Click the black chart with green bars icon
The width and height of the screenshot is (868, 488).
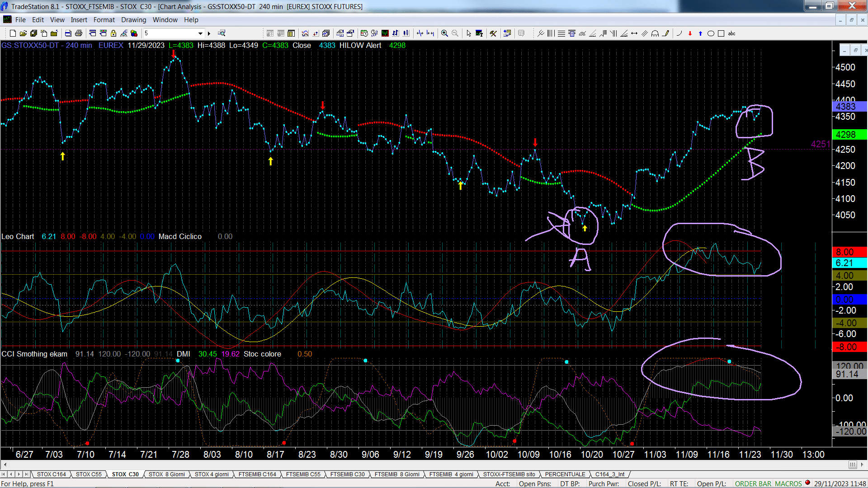(385, 33)
